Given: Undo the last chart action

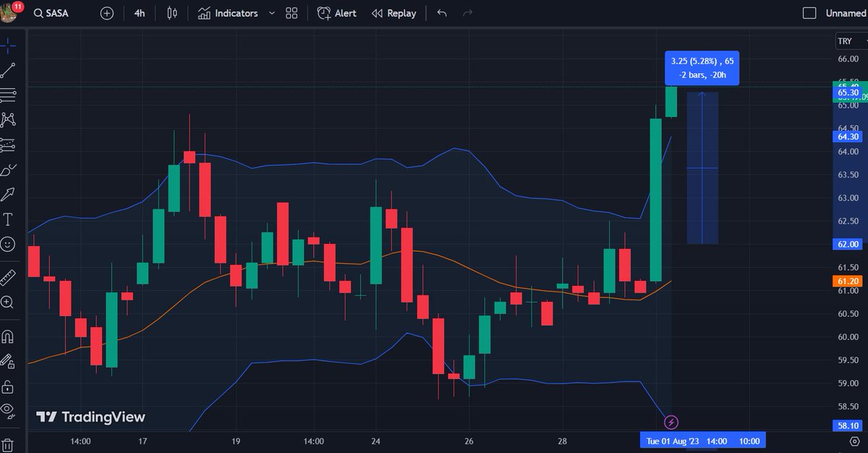Looking at the screenshot, I should pyautogui.click(x=442, y=13).
